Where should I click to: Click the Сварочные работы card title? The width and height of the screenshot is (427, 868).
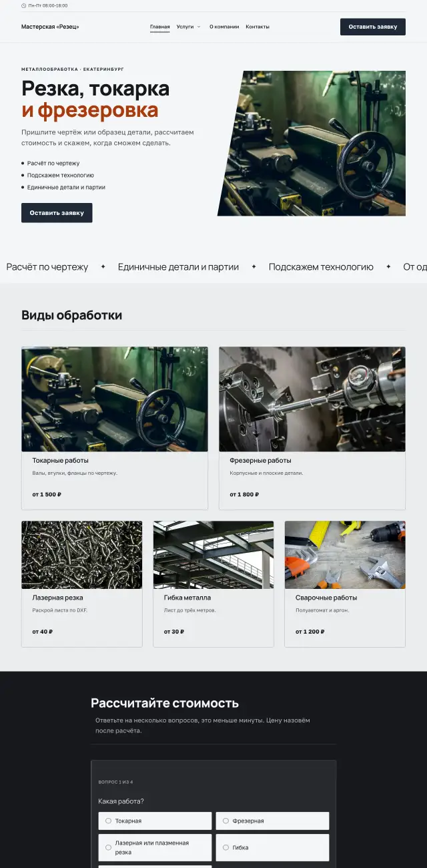pyautogui.click(x=326, y=598)
